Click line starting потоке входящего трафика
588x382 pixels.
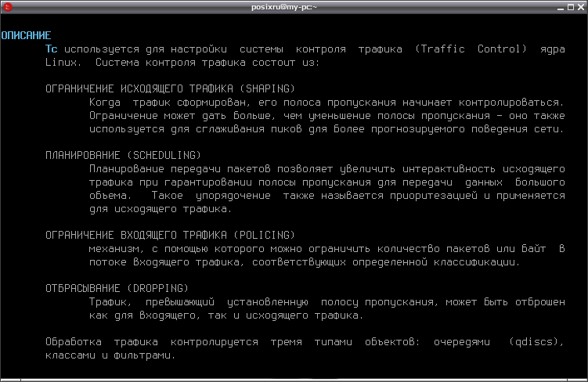pos(305,262)
